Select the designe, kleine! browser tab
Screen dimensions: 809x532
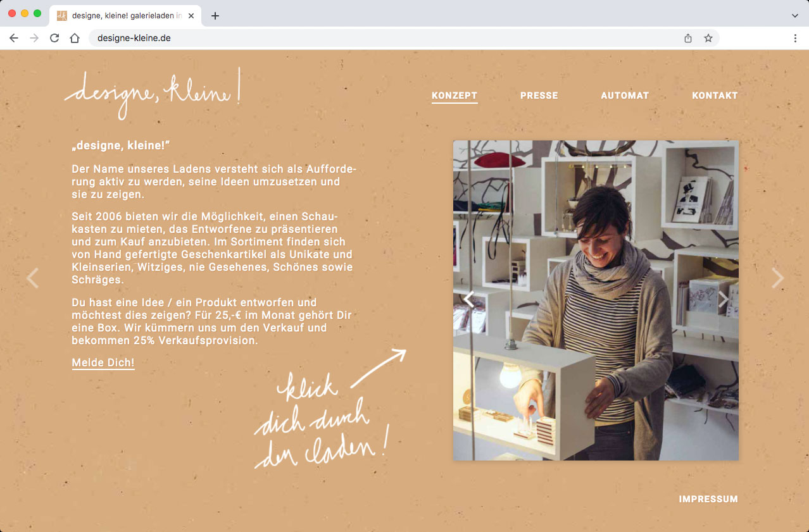[x=125, y=16]
